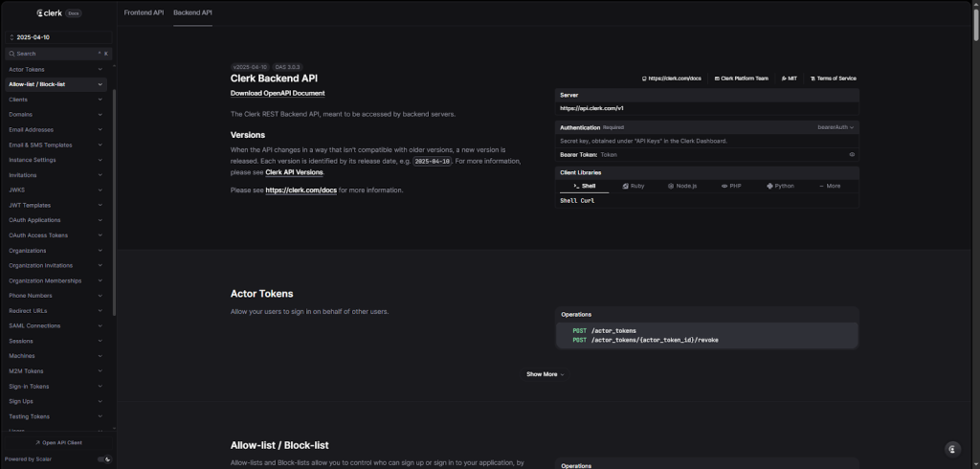Click Download OpenAPI Document link
980x469 pixels.
click(278, 93)
